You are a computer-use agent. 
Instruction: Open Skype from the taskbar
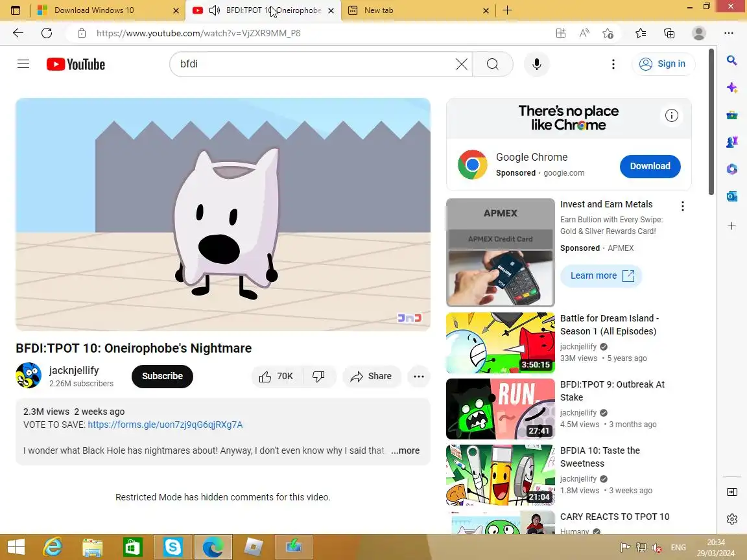pyautogui.click(x=172, y=547)
